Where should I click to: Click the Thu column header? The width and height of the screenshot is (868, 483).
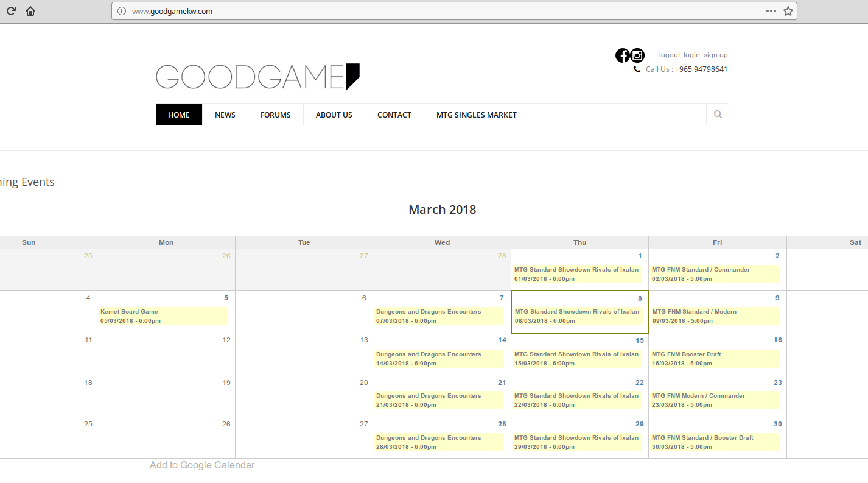tap(579, 242)
